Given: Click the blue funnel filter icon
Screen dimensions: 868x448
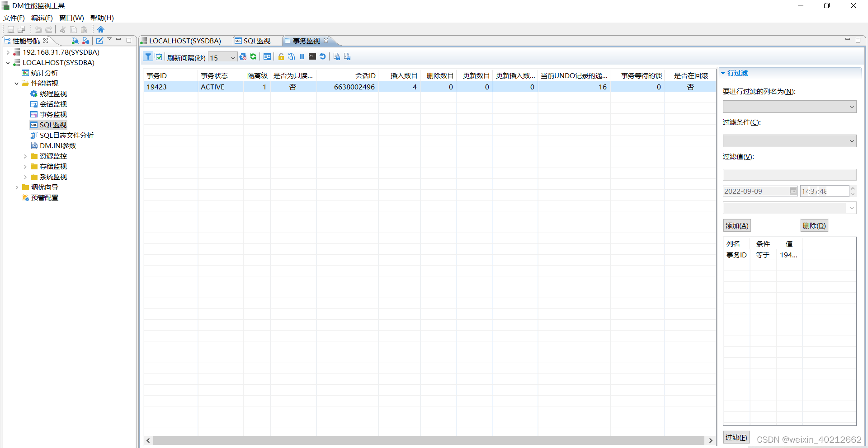Looking at the screenshot, I should point(148,56).
